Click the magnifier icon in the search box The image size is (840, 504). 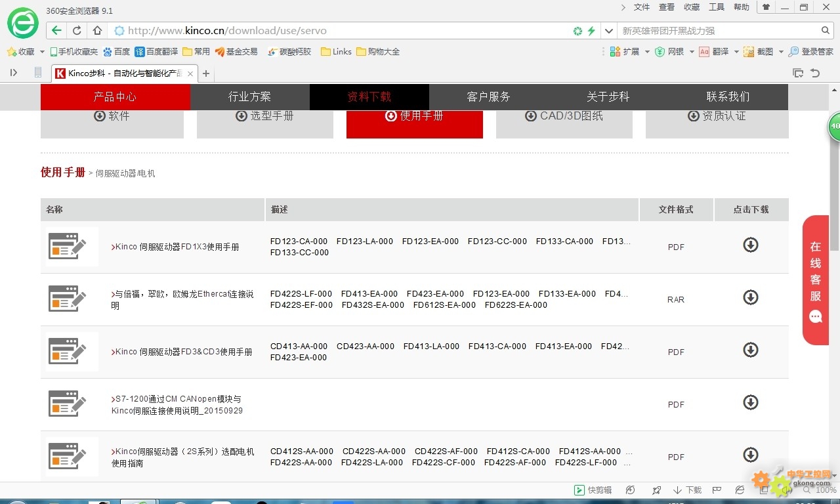[x=826, y=30]
